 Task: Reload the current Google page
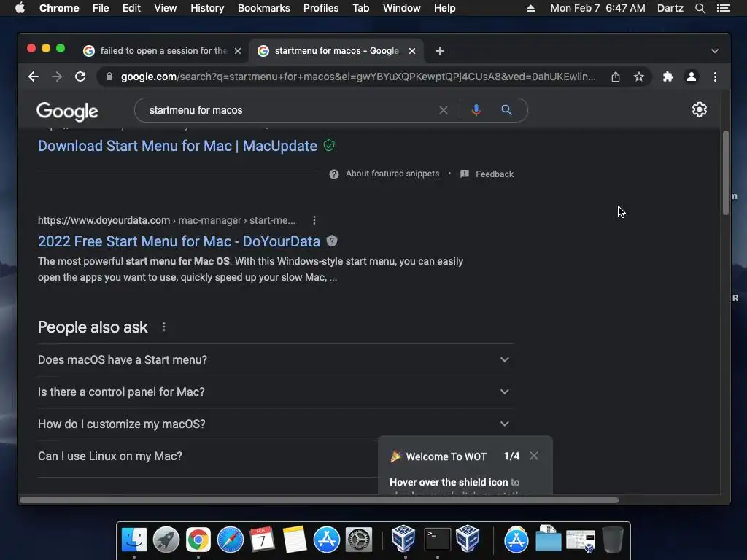point(80,77)
